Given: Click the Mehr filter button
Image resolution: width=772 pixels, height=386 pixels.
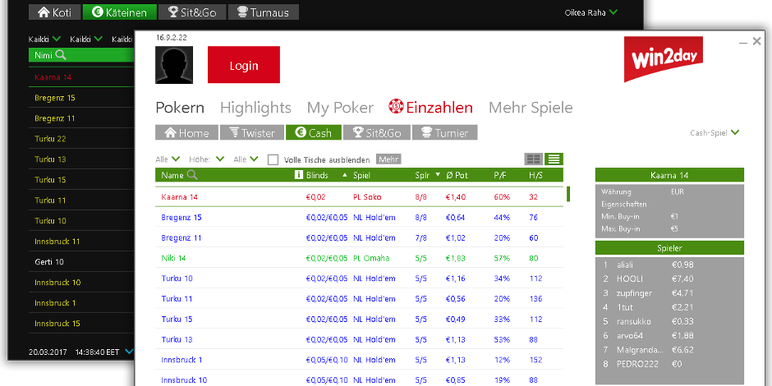Looking at the screenshot, I should 388,160.
